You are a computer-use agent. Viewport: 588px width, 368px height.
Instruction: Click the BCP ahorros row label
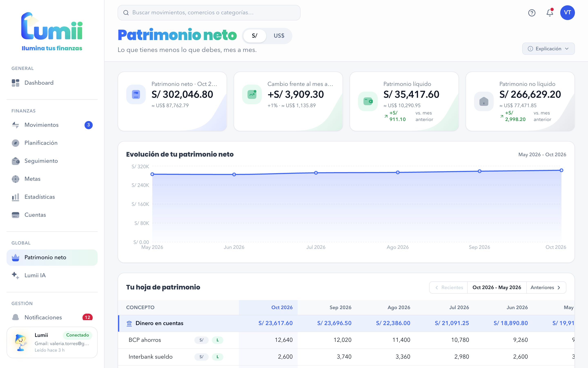(x=145, y=340)
